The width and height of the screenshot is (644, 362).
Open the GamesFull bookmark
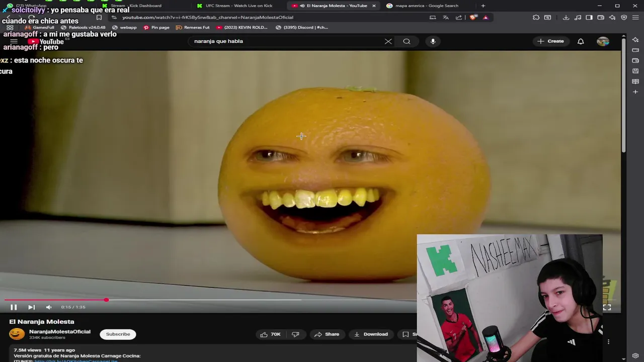(x=40, y=28)
